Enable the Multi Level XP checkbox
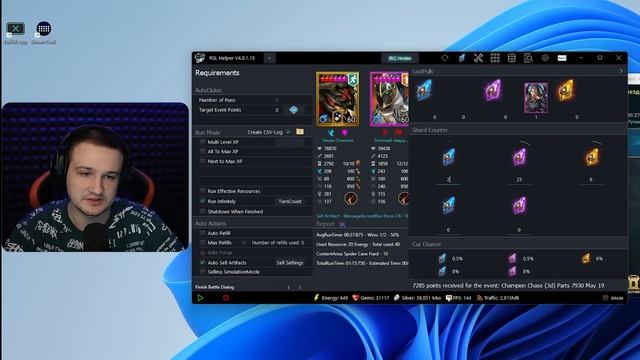 202,142
